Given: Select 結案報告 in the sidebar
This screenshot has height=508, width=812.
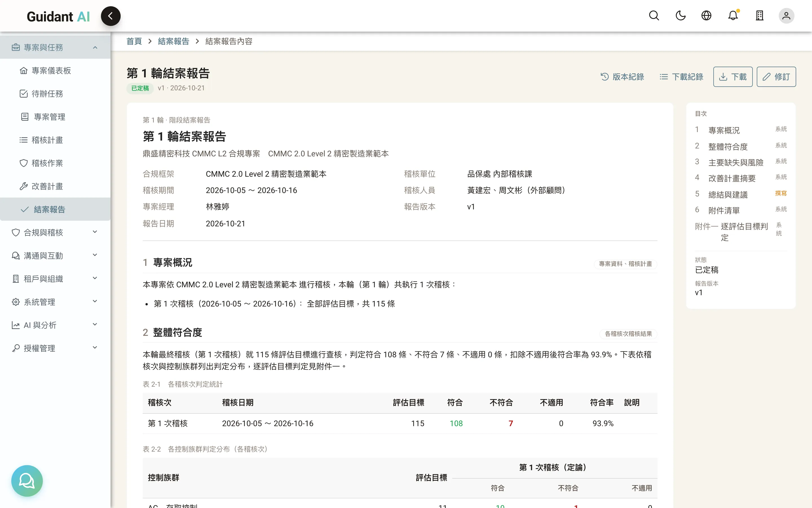Looking at the screenshot, I should [x=55, y=209].
